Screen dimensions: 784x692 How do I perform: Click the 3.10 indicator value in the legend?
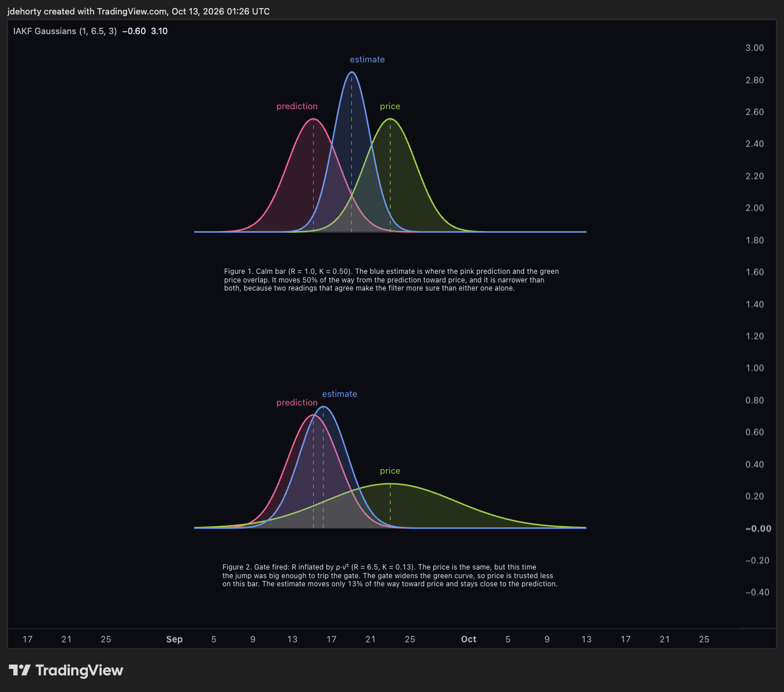click(x=159, y=31)
